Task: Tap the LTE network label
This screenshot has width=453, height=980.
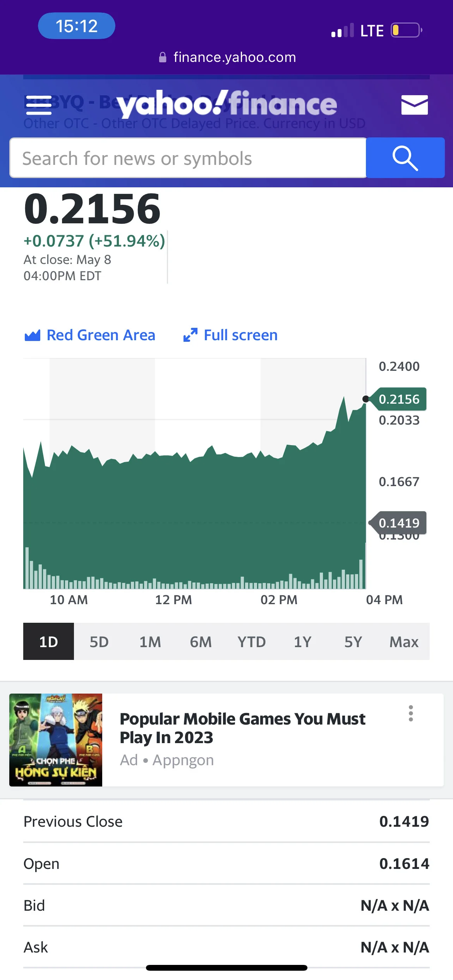Action: (372, 31)
